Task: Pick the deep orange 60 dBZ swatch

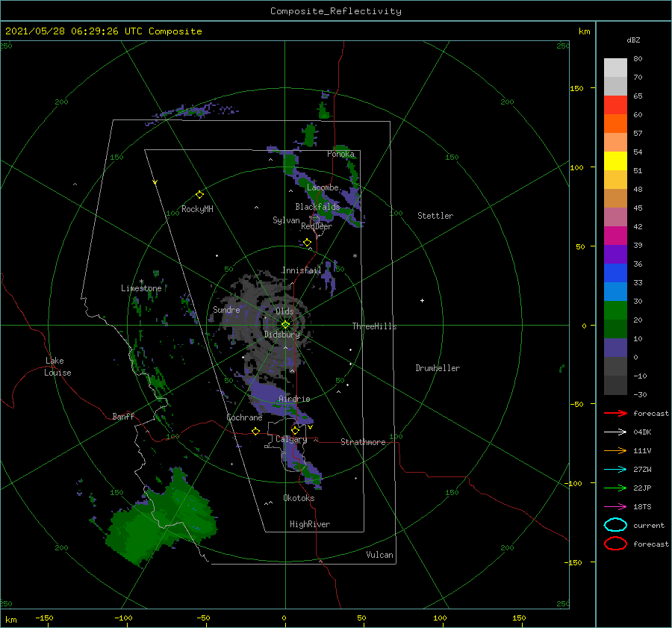Action: [615, 123]
